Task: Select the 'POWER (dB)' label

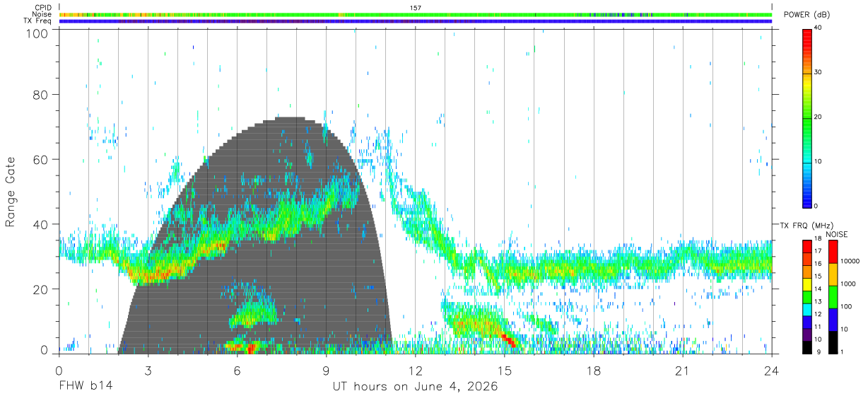Action: 807,15
